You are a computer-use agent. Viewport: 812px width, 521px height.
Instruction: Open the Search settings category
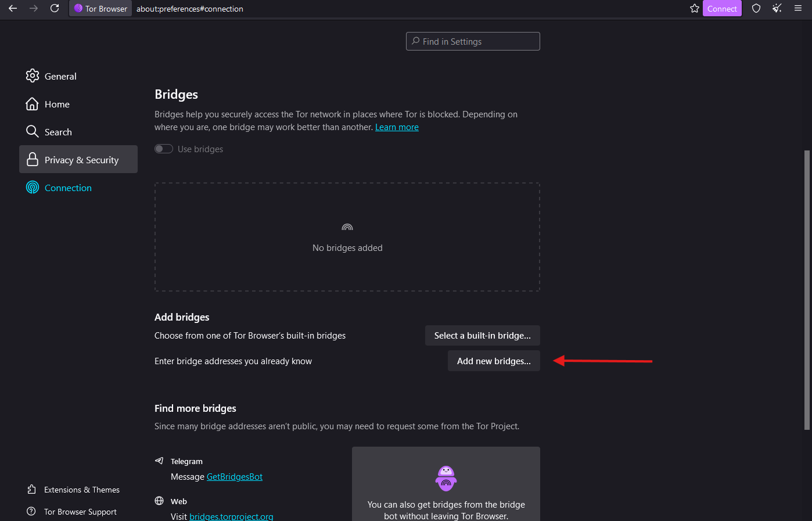coord(58,132)
